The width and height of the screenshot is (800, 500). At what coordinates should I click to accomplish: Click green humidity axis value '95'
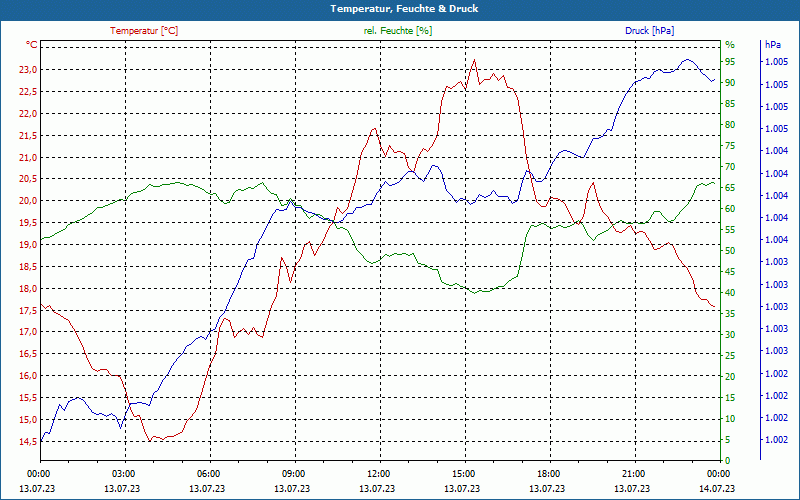coord(730,62)
